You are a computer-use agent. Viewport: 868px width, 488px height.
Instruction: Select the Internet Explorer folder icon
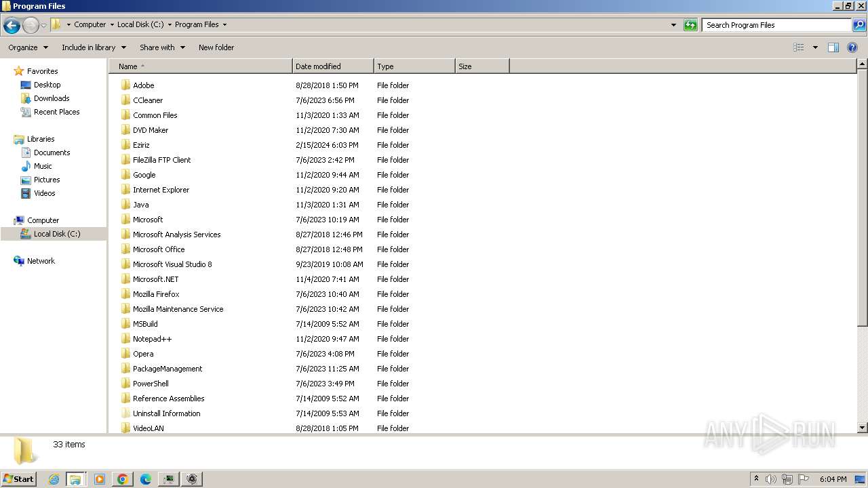(125, 190)
